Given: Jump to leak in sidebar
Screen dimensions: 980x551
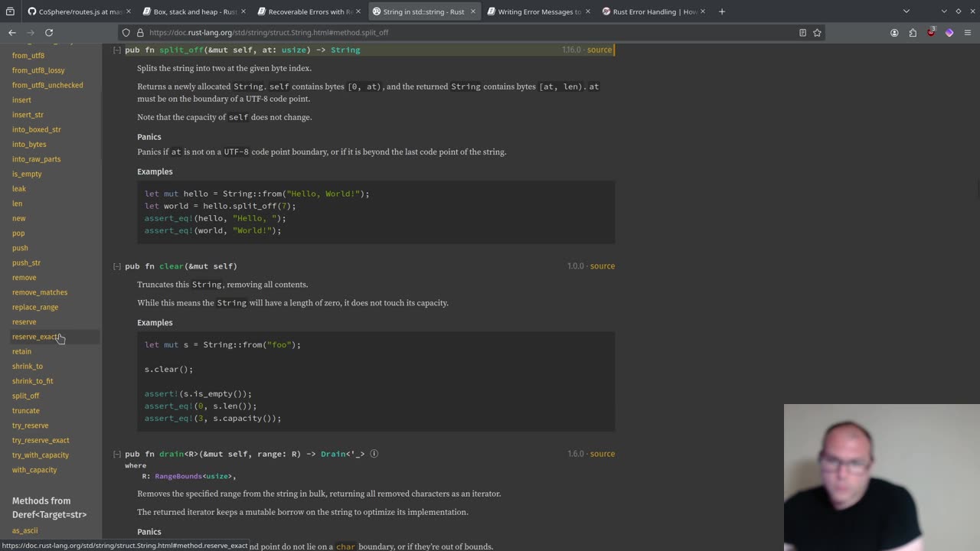Looking at the screenshot, I should pyautogui.click(x=19, y=188).
